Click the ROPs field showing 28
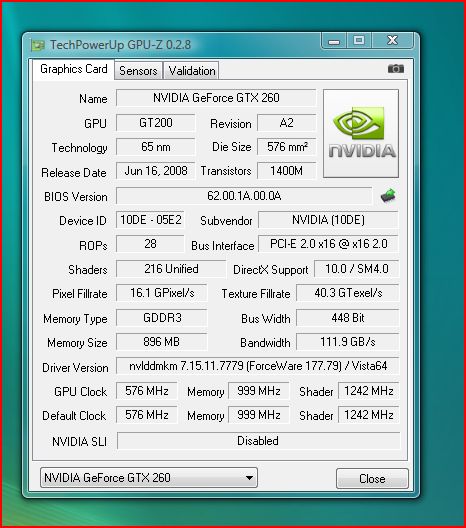Viewport: 466px width, 528px height. coord(151,244)
